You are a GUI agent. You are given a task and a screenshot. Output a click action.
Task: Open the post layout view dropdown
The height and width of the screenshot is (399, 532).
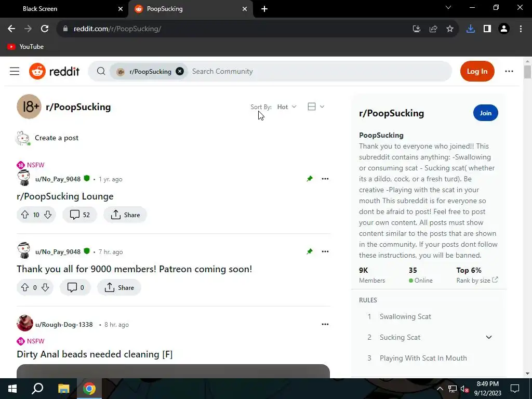(x=316, y=107)
